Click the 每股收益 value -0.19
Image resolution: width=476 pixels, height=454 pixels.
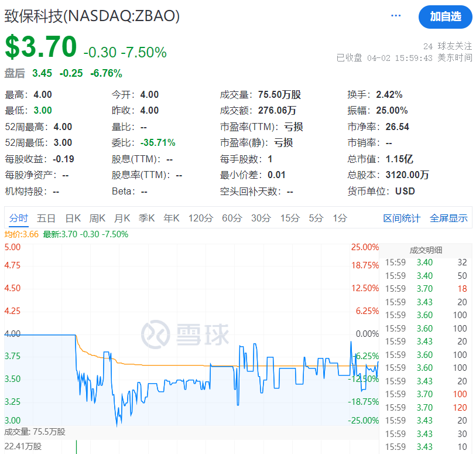tap(63, 159)
